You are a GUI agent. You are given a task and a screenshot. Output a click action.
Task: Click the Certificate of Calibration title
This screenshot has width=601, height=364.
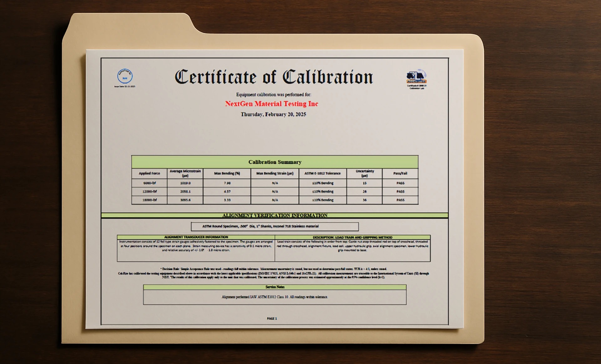(274, 77)
